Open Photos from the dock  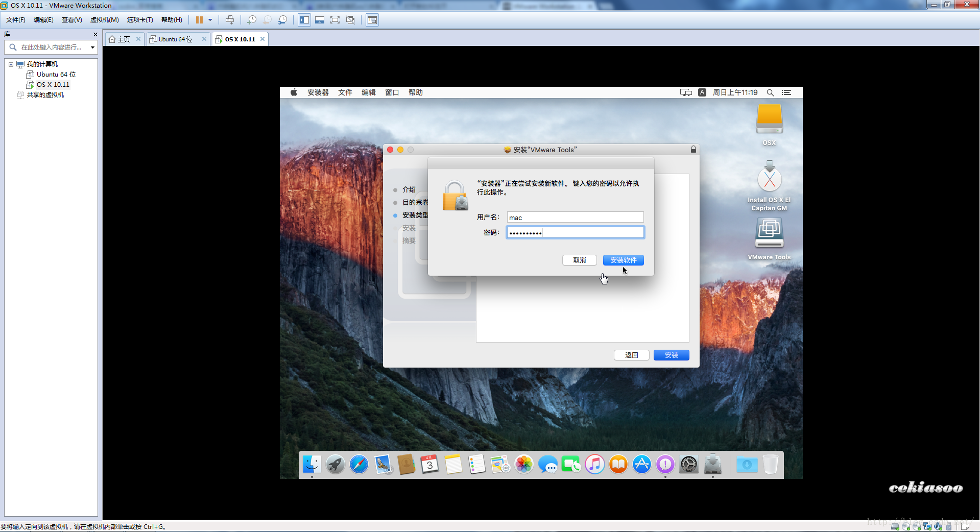click(x=524, y=464)
